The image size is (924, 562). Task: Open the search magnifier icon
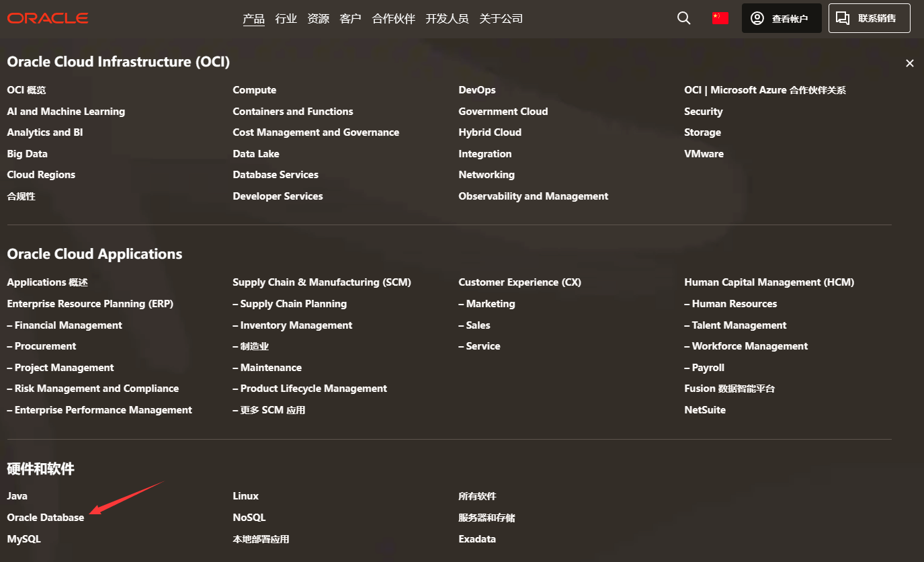tap(684, 18)
